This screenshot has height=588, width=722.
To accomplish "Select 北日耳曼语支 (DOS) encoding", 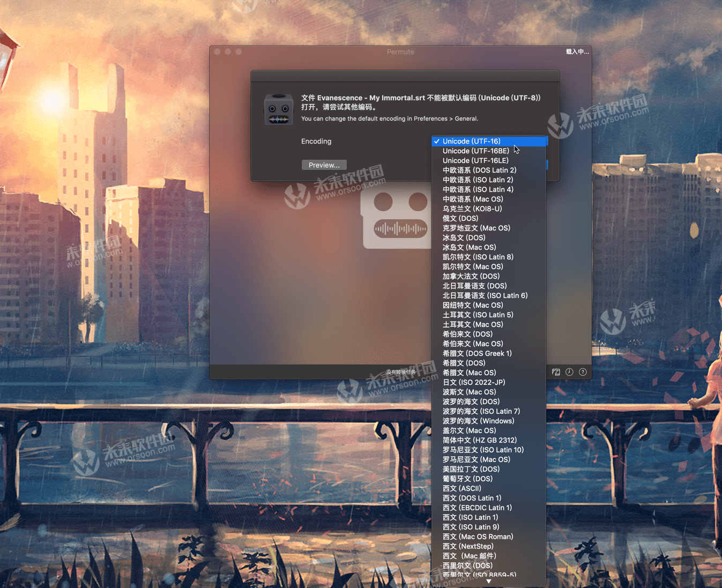I will (x=489, y=286).
